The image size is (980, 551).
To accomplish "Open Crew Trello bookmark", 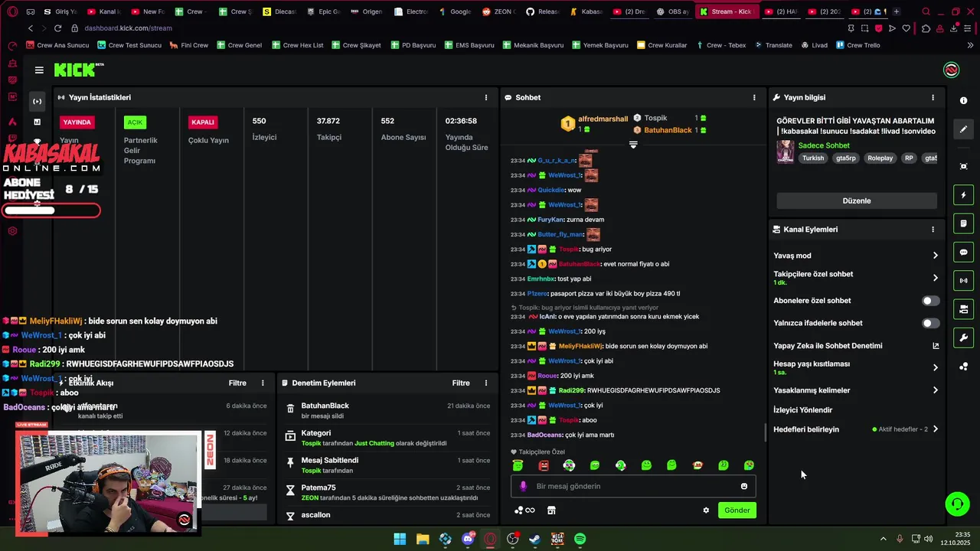I will pos(858,45).
